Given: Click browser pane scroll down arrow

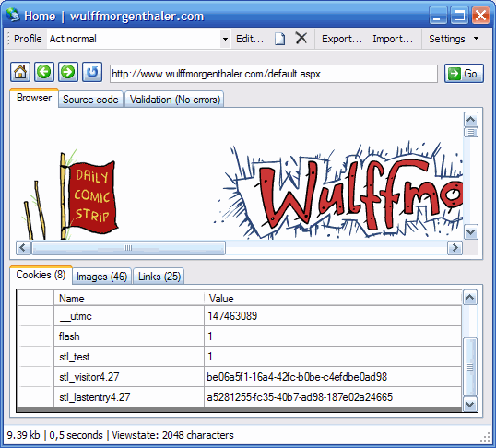Looking at the screenshot, I should click(471, 232).
